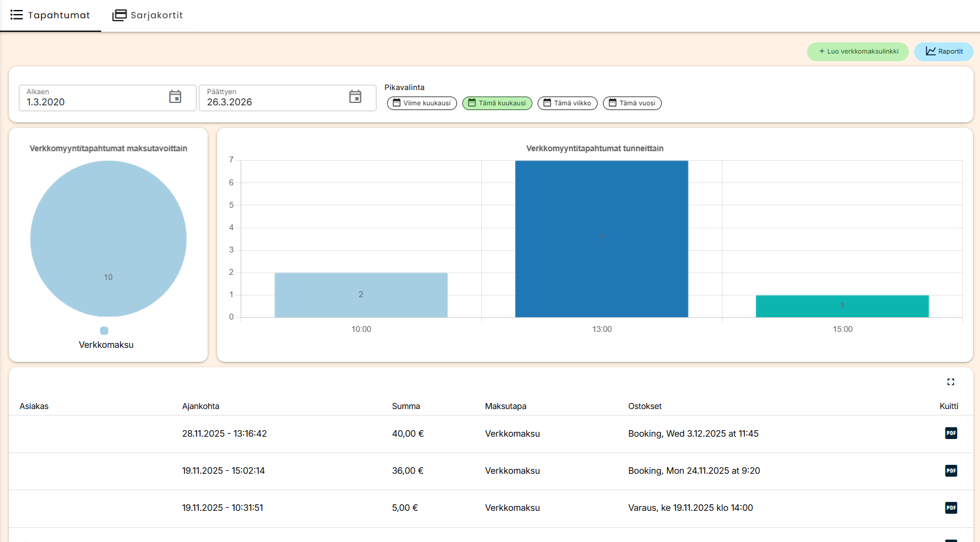Choose the Tämä vuosi quick filter

point(632,103)
